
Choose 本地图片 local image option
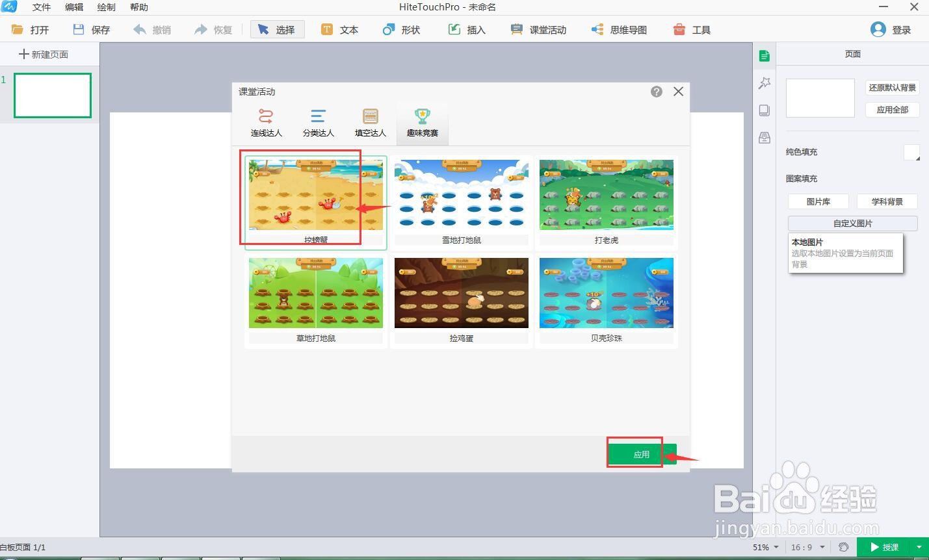pyautogui.click(x=845, y=253)
